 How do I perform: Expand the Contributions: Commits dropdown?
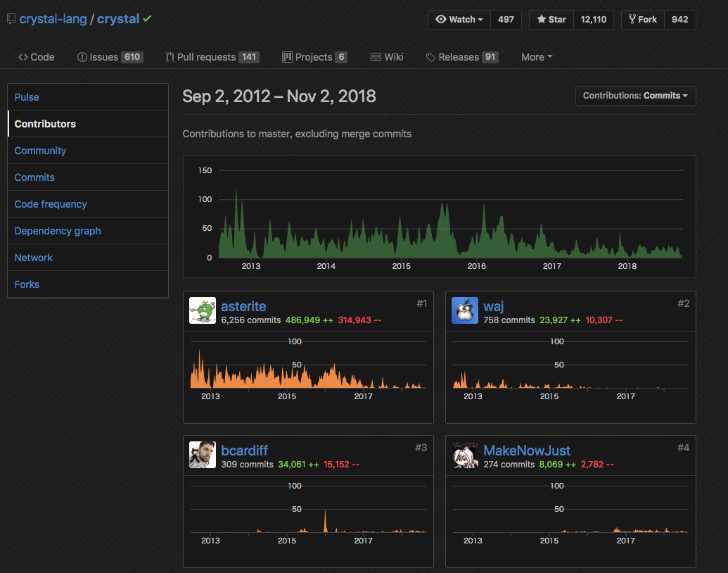pyautogui.click(x=635, y=96)
